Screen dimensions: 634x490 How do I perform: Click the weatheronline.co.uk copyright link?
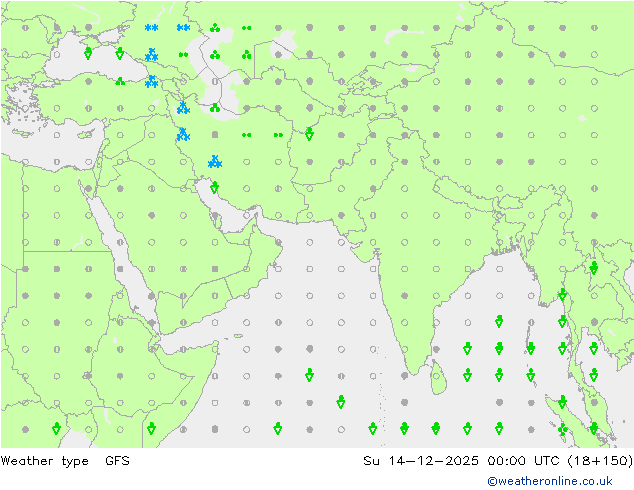(x=550, y=481)
